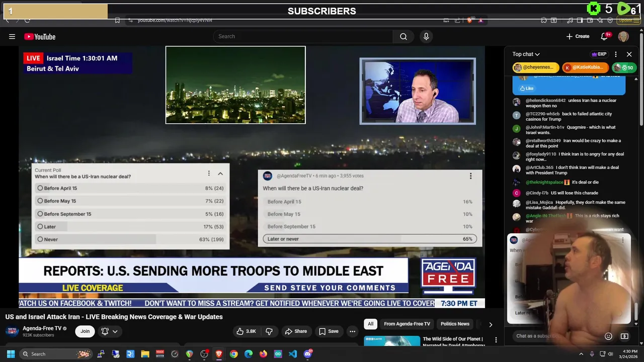Viewport: 644px width, 362px height.
Task: Open @cheyennes pinned super chat chip
Action: pos(536,67)
